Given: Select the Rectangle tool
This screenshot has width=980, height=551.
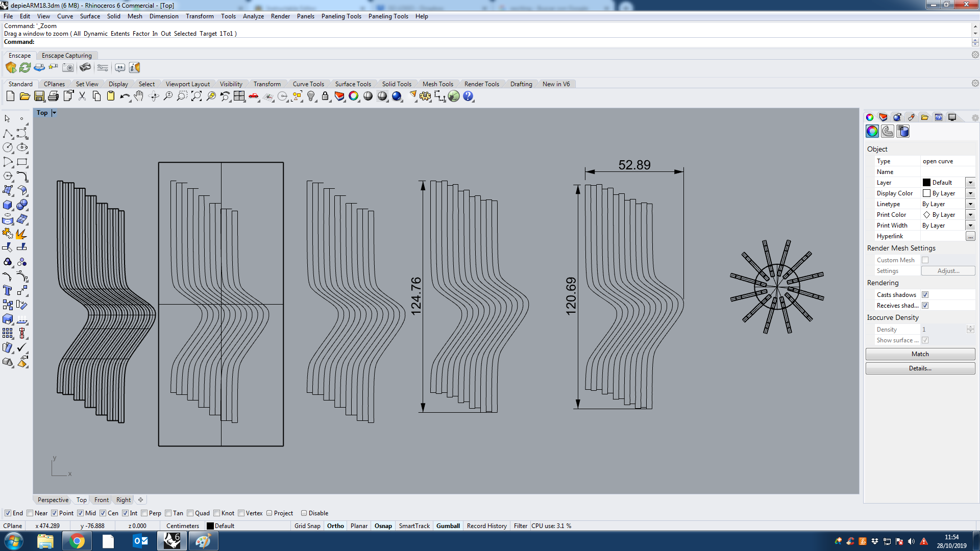Looking at the screenshot, I should [22, 162].
